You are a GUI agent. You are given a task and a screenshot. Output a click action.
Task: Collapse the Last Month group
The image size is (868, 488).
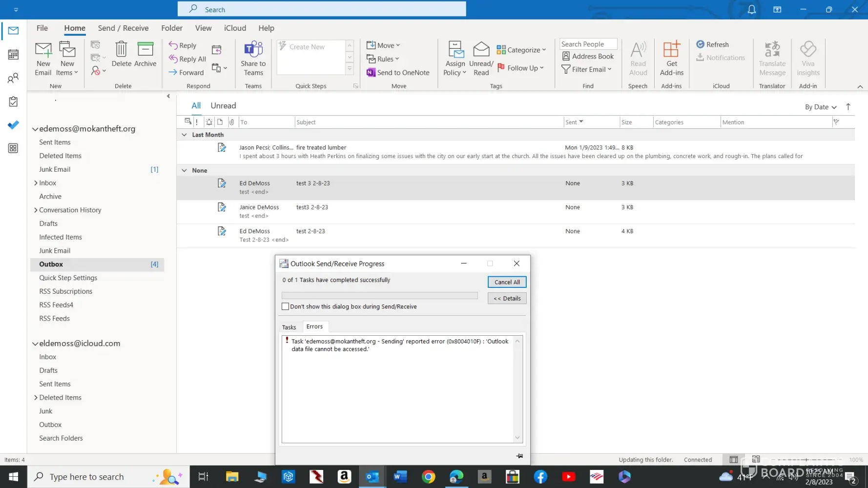(184, 135)
